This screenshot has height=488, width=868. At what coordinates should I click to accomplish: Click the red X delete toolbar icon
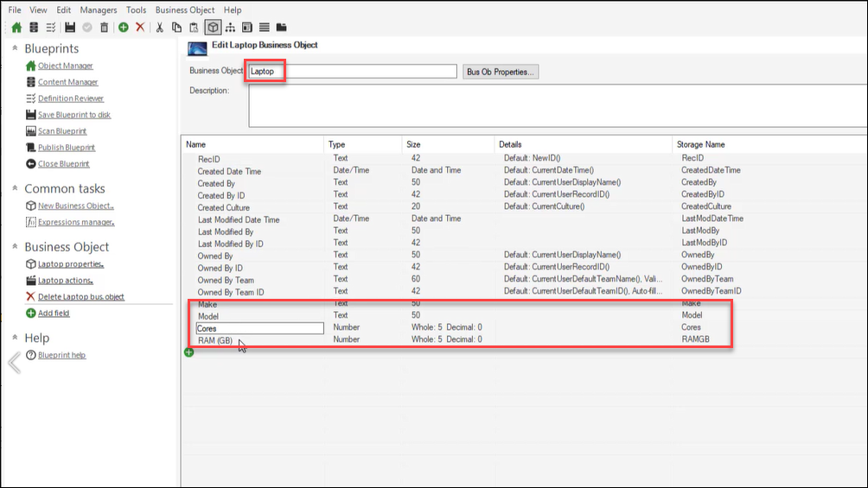click(140, 28)
